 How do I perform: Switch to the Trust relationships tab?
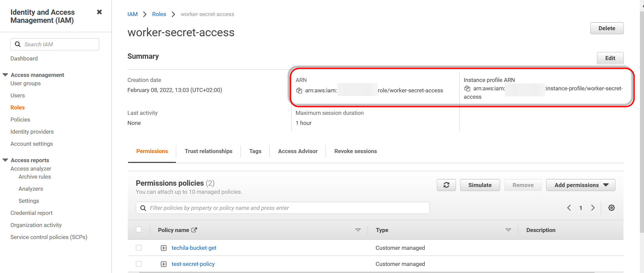(208, 151)
